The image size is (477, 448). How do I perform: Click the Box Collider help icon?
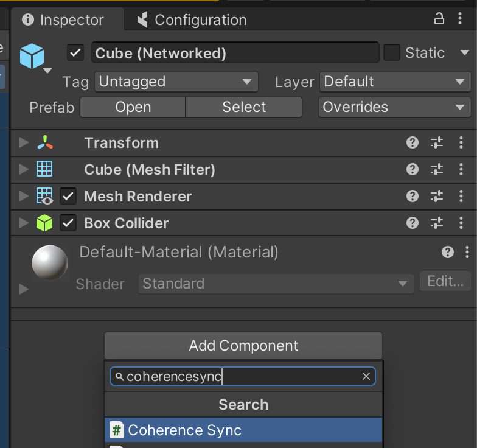point(413,223)
